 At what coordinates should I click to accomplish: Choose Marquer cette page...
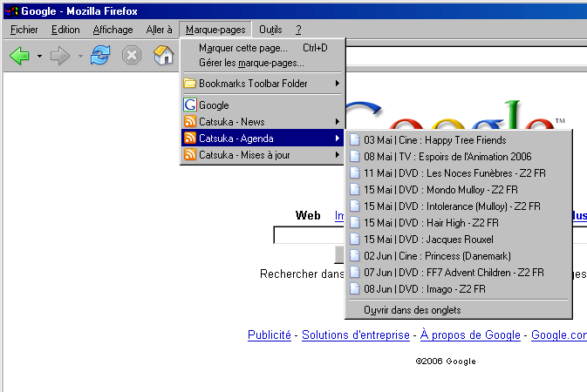[x=262, y=48]
